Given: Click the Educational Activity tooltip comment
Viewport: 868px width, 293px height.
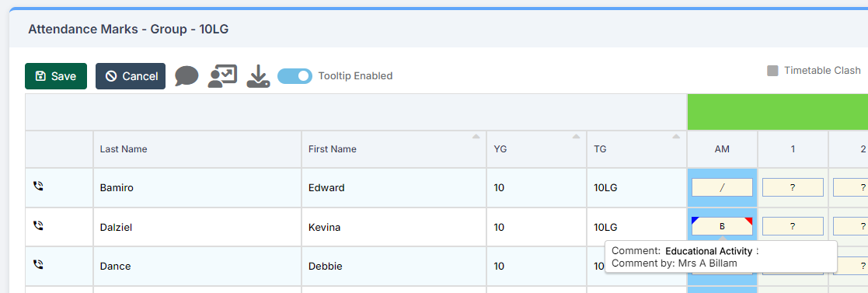Looking at the screenshot, I should click(709, 251).
